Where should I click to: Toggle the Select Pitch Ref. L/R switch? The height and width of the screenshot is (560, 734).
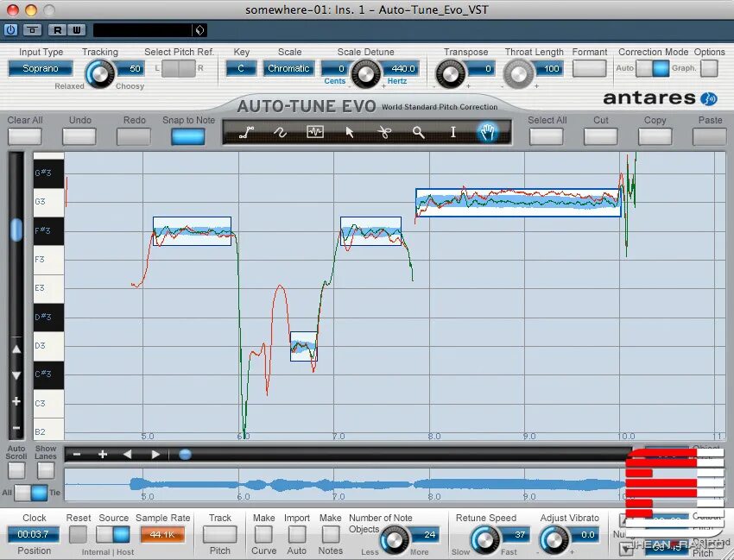coord(179,69)
